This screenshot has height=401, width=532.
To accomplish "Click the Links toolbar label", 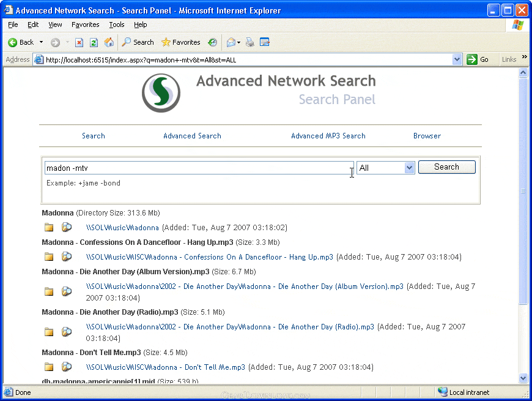I will pos(509,59).
